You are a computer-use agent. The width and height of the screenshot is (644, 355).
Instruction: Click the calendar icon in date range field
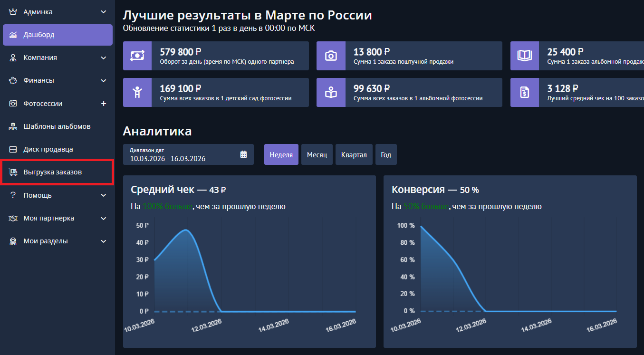pyautogui.click(x=243, y=154)
